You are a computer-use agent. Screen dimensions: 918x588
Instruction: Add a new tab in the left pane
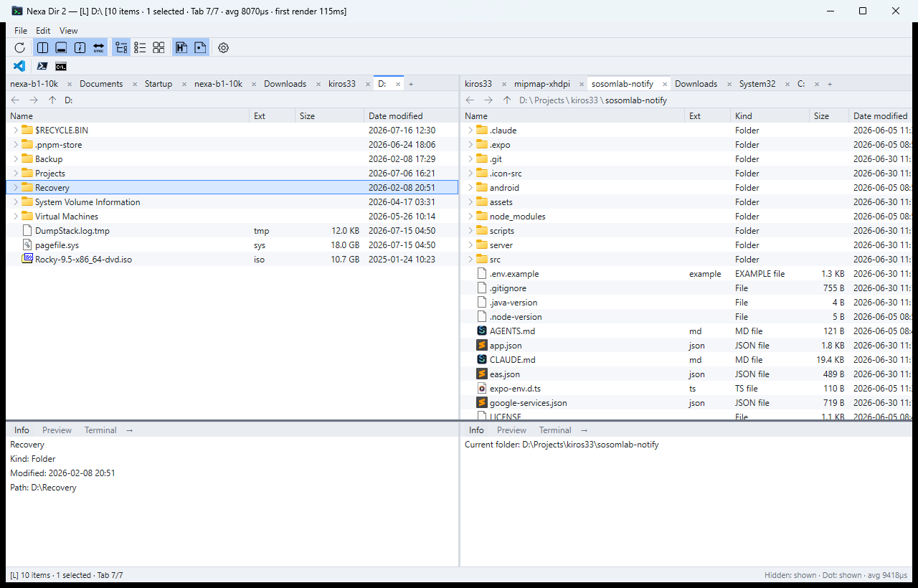411,84
